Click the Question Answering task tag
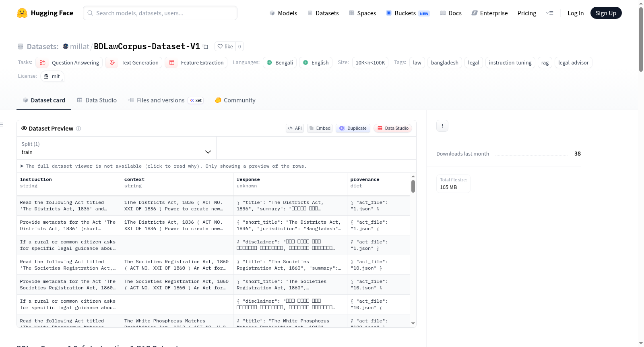Image resolution: width=644 pixels, height=347 pixels. pyautogui.click(x=69, y=62)
